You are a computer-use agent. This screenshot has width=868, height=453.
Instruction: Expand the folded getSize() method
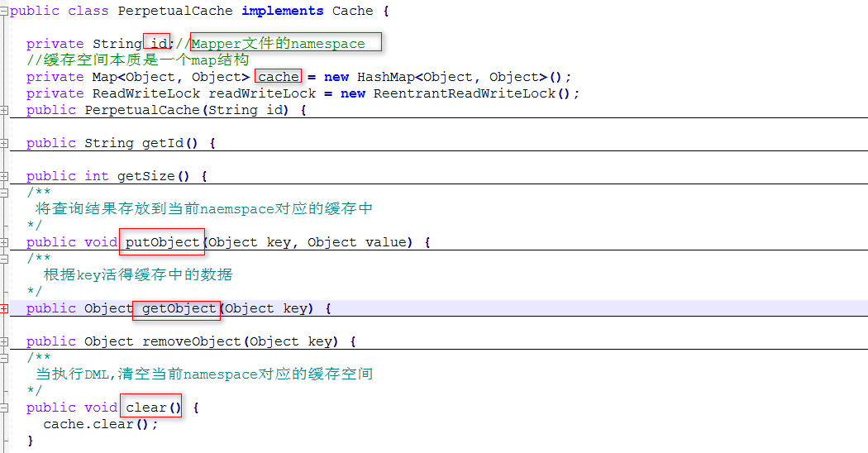pos(3,177)
